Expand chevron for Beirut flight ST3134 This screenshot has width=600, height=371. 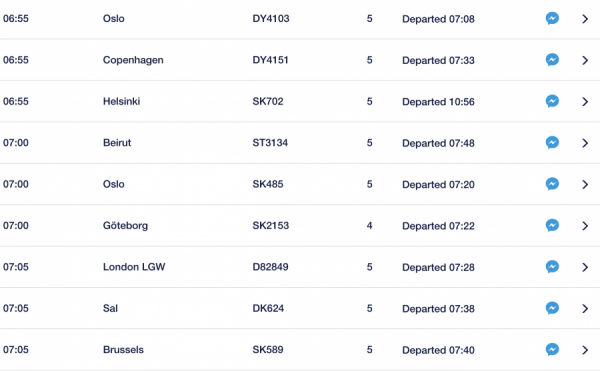[585, 143]
